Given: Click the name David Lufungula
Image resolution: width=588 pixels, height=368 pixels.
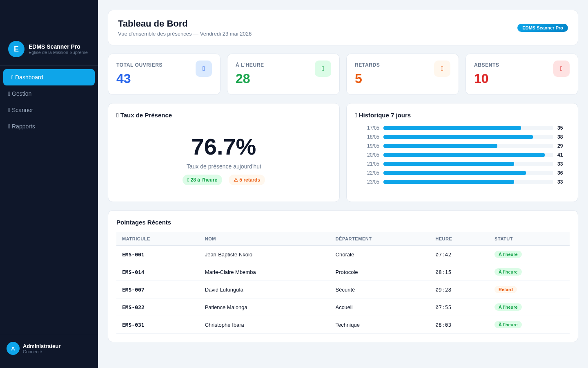Looking at the screenshot, I should click(224, 289).
